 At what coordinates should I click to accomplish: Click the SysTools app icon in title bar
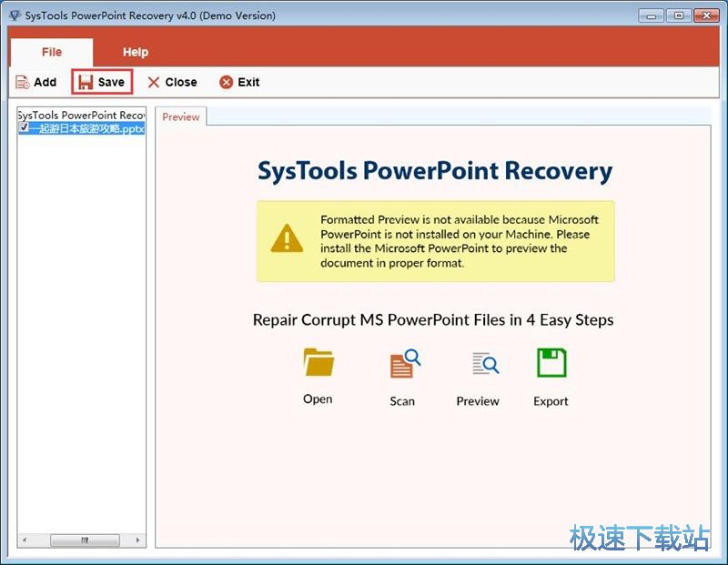pyautogui.click(x=15, y=15)
